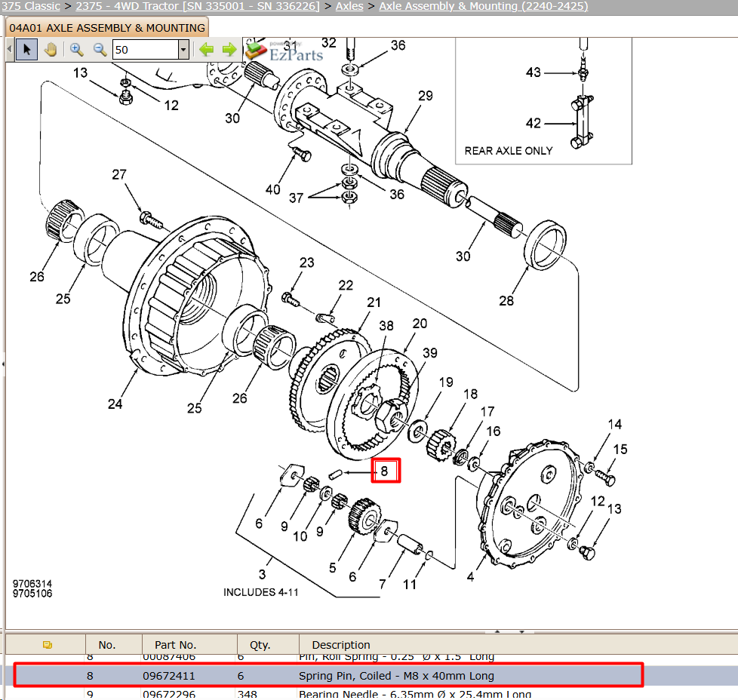The image size is (738, 700).
Task: Open the 04A01 Axle Assembly & Mounting tab
Action: coord(107,28)
